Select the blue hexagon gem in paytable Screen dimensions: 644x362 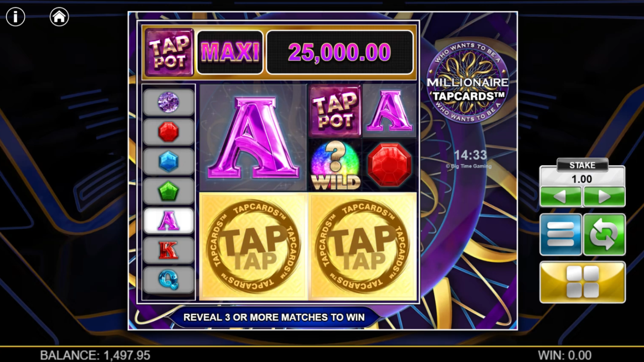168,161
